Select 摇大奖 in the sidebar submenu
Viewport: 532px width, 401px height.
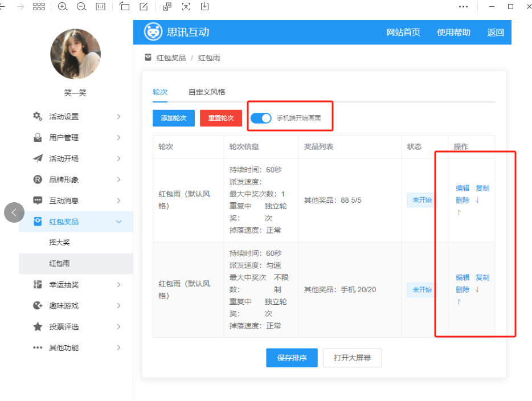tap(60, 243)
